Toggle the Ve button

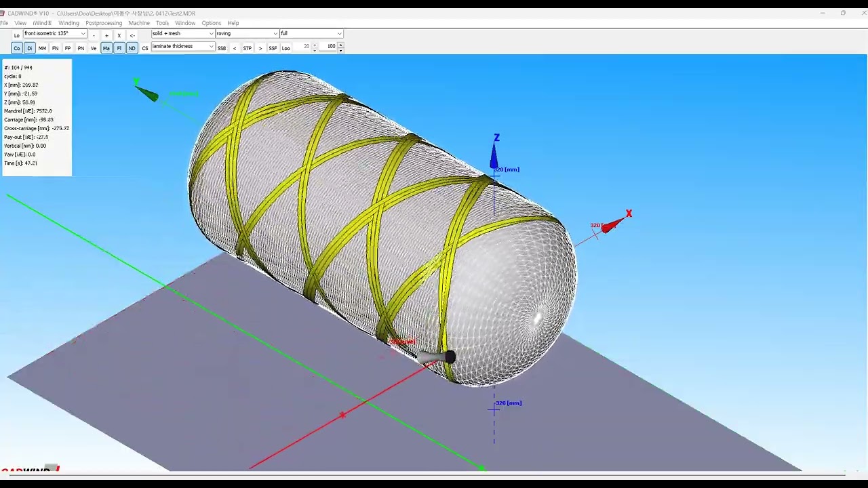click(94, 48)
